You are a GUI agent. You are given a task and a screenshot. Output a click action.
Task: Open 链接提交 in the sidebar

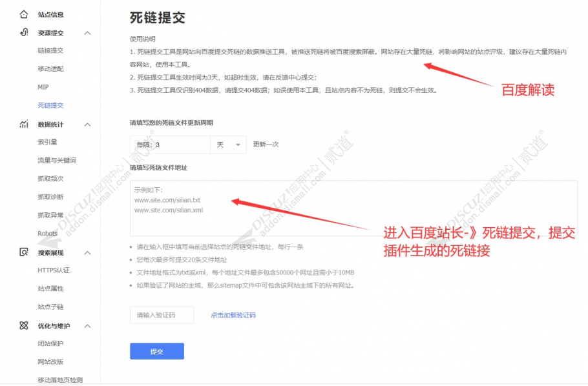pyautogui.click(x=50, y=50)
